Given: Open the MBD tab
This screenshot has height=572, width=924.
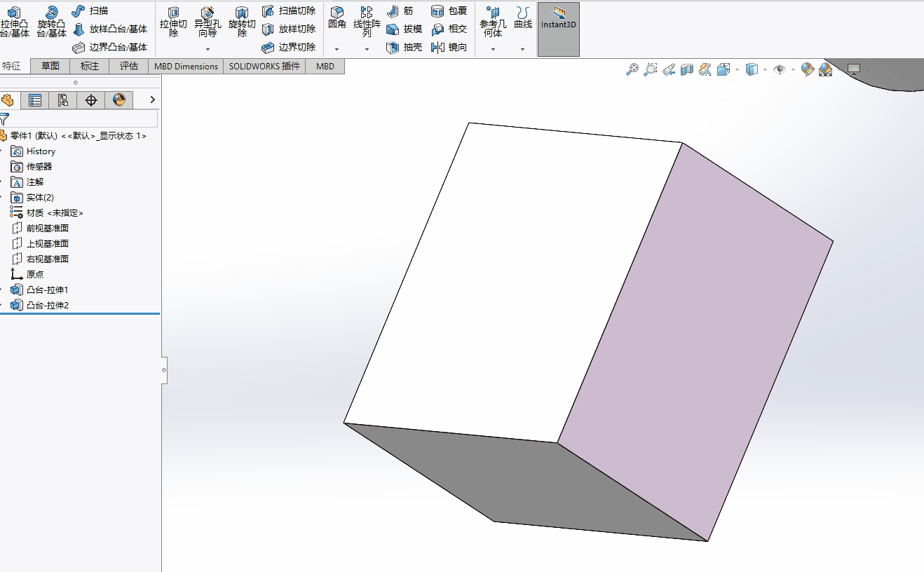Looking at the screenshot, I should click(x=325, y=66).
